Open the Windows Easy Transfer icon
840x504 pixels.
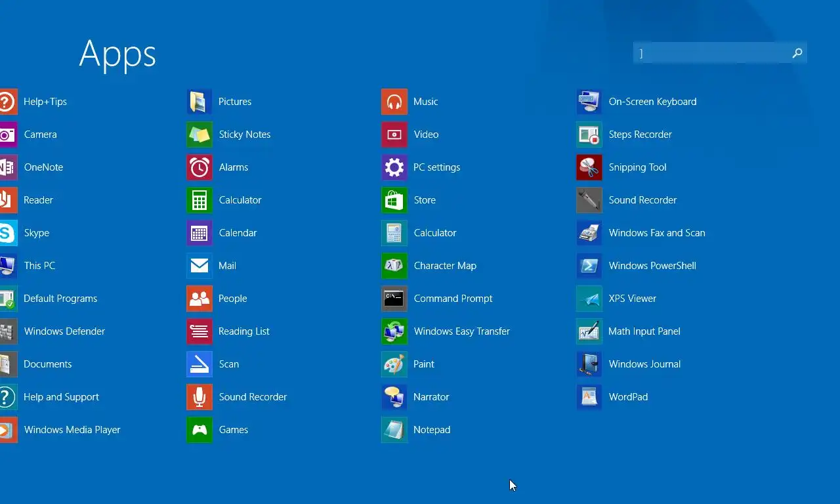pos(394,331)
